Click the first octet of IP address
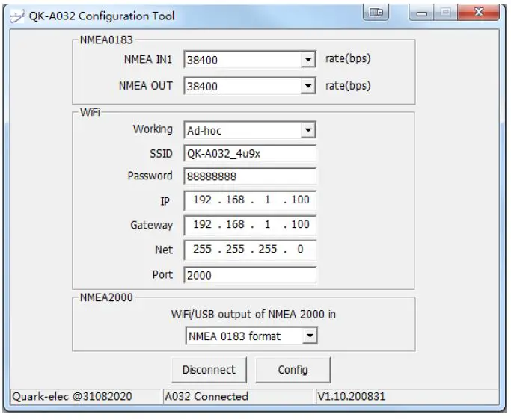The image size is (511, 420). [202, 200]
